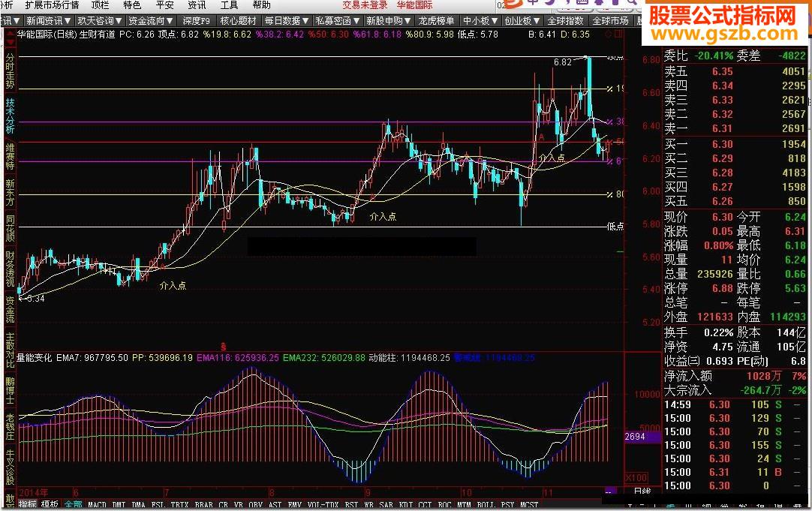Switch to the SAR indicator
812x511 pixels.
point(386,504)
